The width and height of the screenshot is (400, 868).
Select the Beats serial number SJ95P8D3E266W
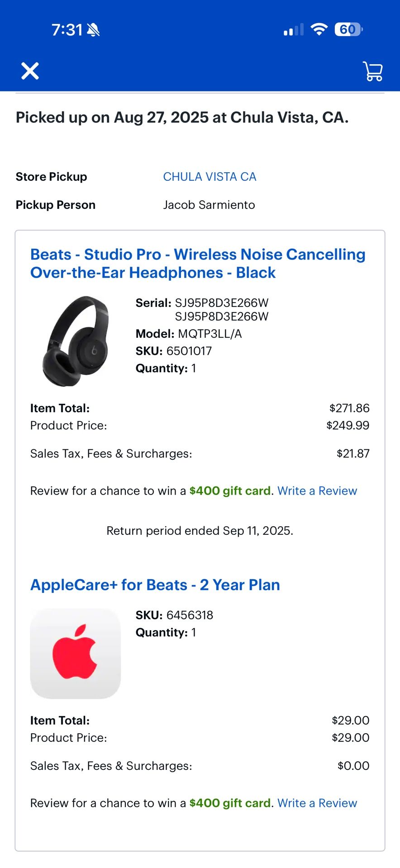click(x=222, y=303)
